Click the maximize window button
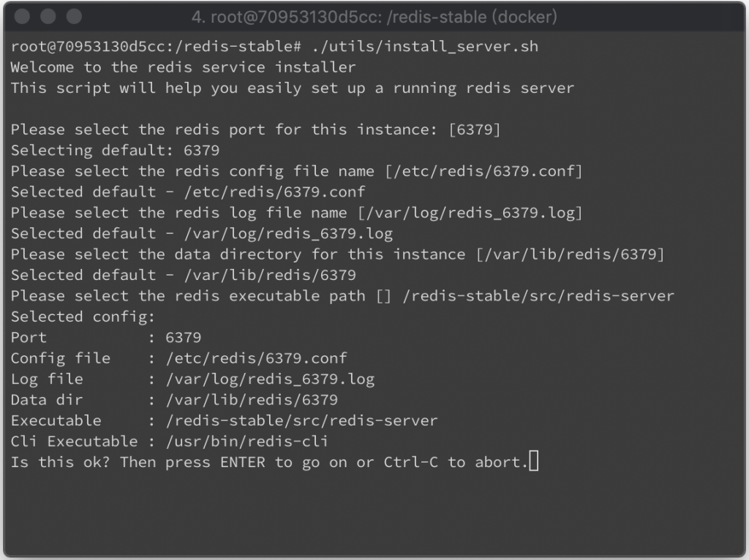 pos(74,16)
